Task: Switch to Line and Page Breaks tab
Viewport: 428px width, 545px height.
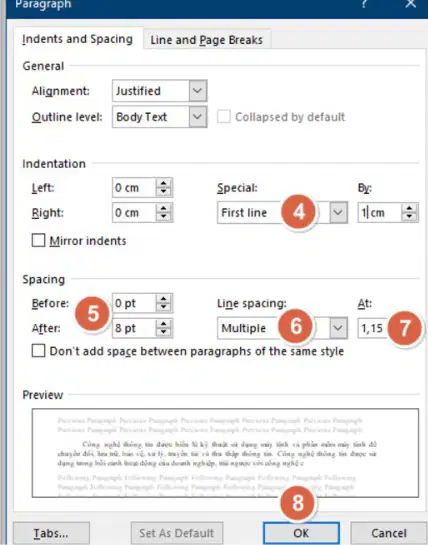Action: coord(207,40)
